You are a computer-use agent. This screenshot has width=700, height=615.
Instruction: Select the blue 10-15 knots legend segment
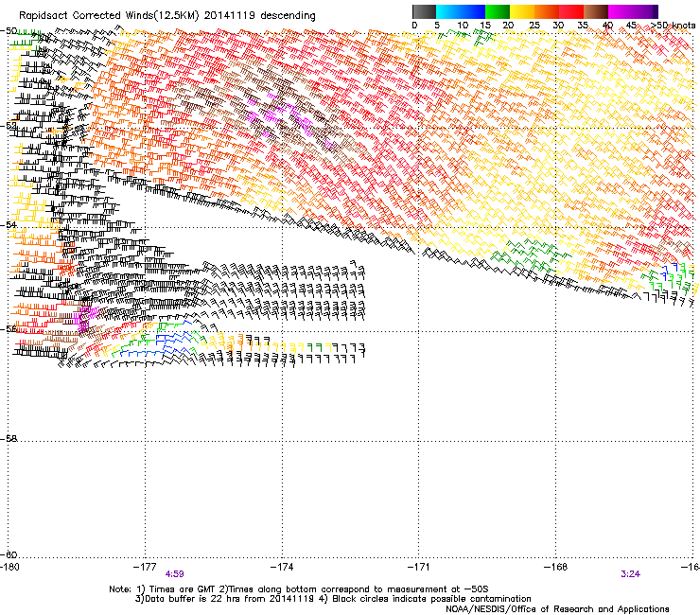coord(473,11)
